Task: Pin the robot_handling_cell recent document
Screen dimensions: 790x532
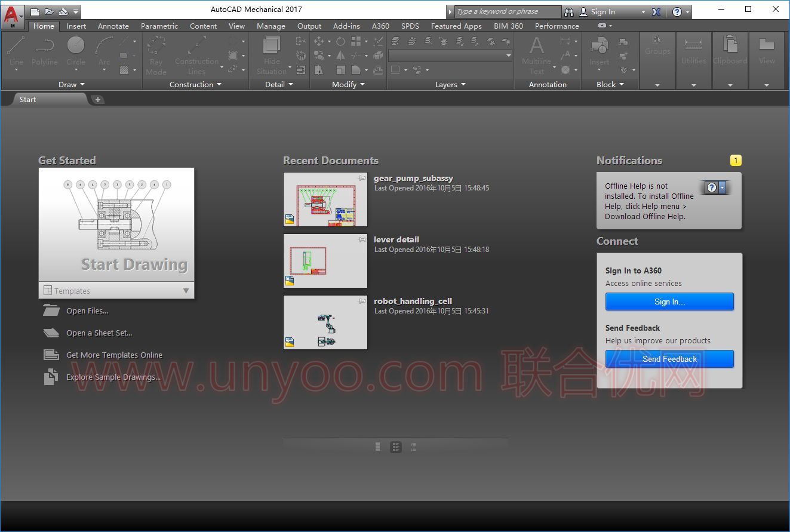Action: 362,301
